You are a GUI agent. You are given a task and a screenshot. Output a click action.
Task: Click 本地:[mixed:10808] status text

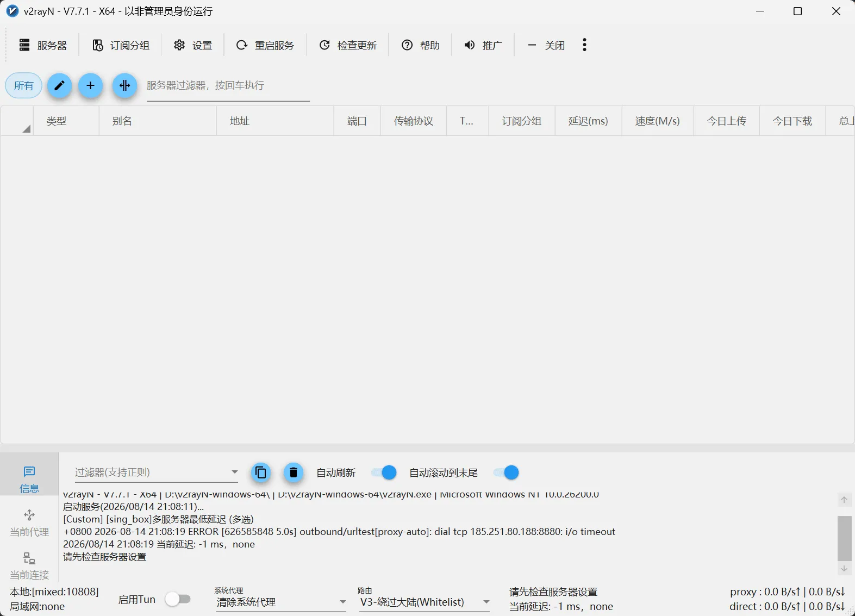point(54,592)
